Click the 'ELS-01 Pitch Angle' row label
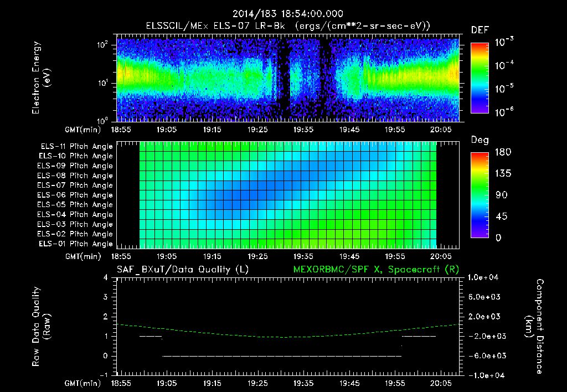 tap(76, 244)
